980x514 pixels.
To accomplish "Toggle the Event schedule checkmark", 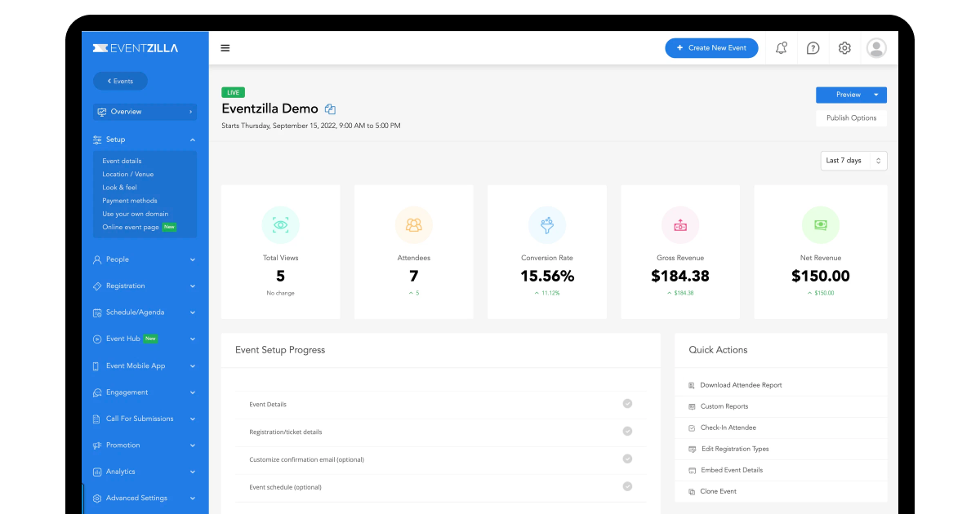I will click(627, 486).
